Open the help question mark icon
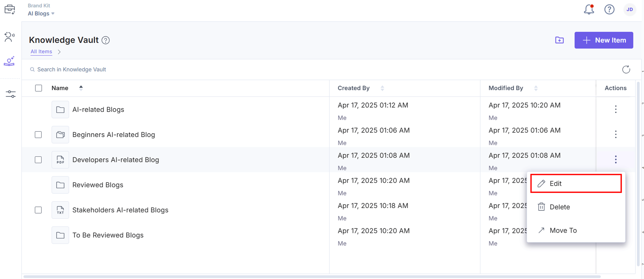Screen dimensions: 644x279 pyautogui.click(x=609, y=10)
